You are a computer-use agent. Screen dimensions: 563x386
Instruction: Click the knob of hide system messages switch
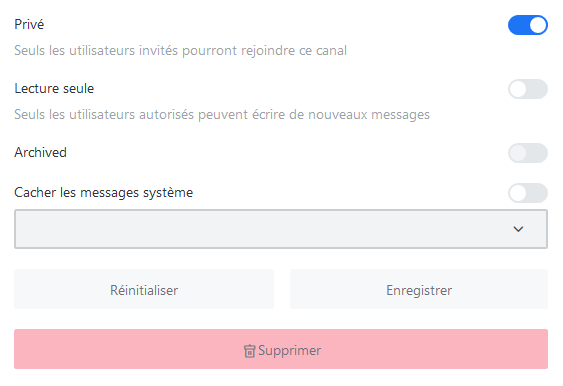pos(518,193)
